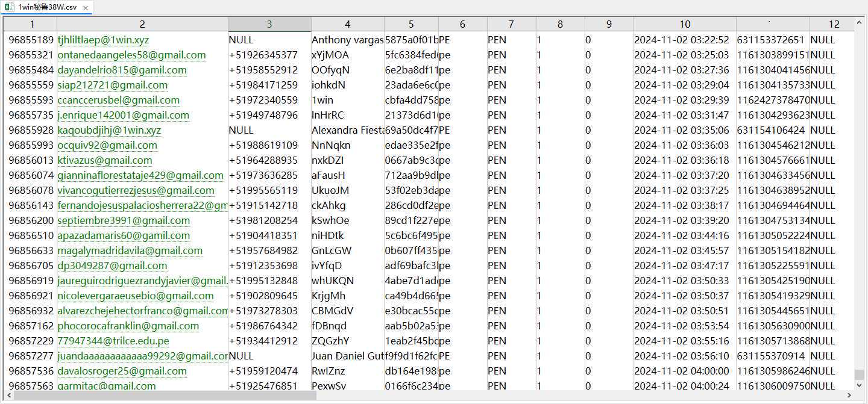Click the vertical scrollbar thumb
Viewport: 868px width, 404px height.
[x=860, y=374]
